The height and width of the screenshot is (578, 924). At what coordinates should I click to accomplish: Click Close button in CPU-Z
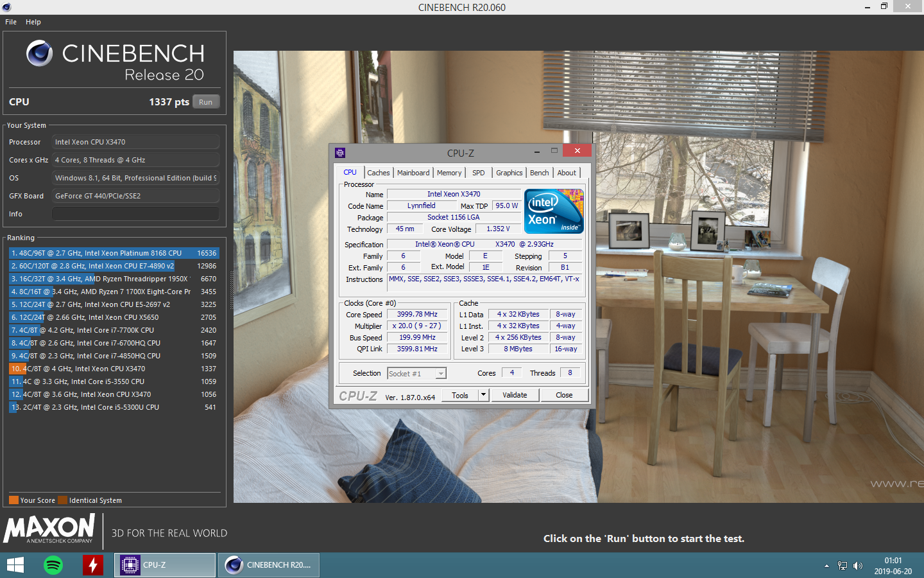click(564, 396)
